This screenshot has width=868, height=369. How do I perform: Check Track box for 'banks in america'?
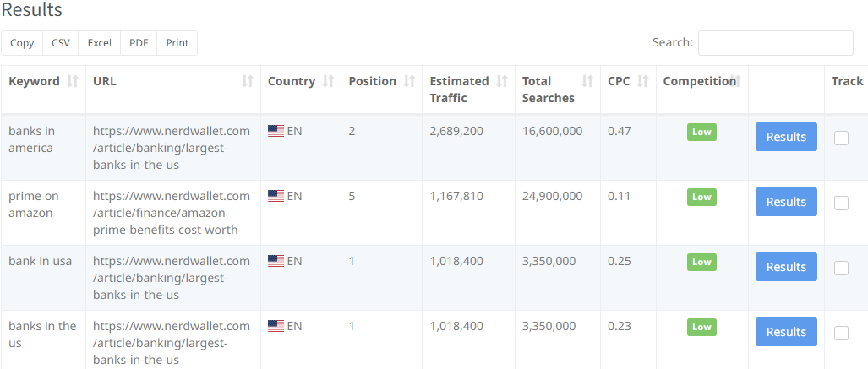tap(841, 138)
